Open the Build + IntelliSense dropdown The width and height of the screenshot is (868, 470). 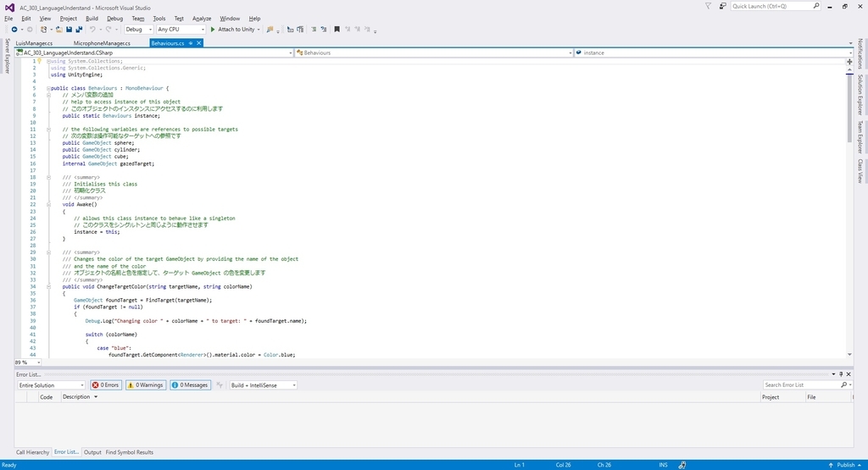(264, 385)
